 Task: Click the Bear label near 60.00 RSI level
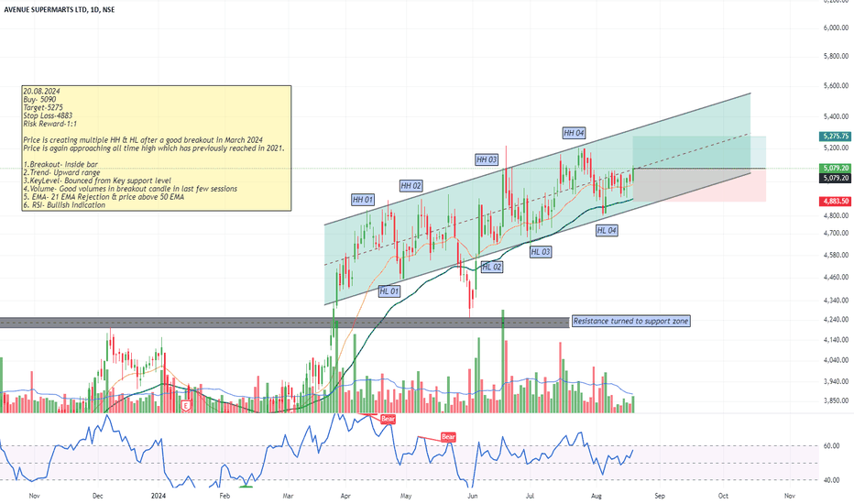(448, 437)
